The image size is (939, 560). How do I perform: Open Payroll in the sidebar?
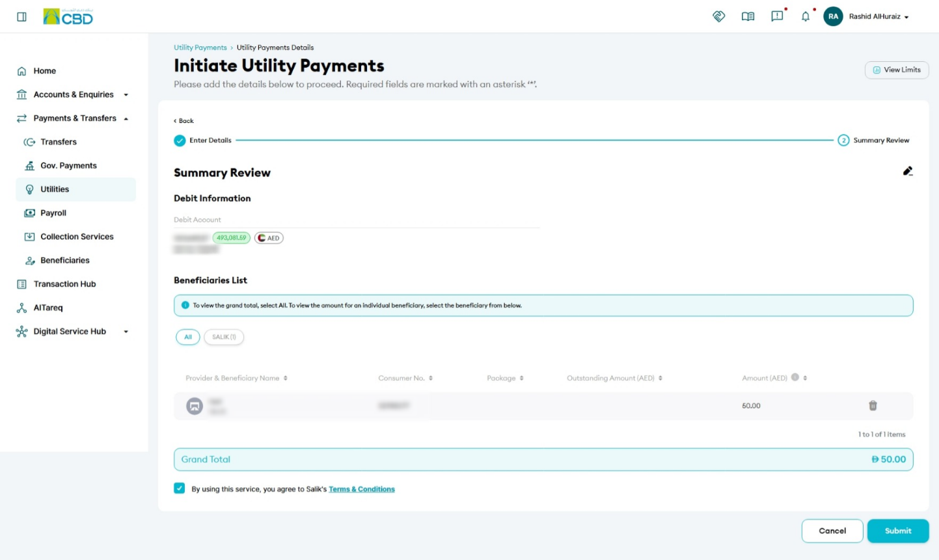click(x=53, y=213)
